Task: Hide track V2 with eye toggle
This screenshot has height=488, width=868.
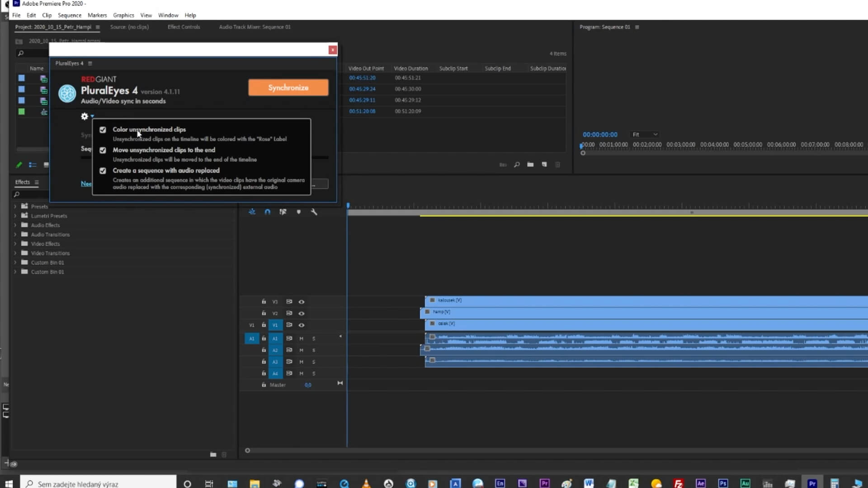Action: tap(302, 314)
